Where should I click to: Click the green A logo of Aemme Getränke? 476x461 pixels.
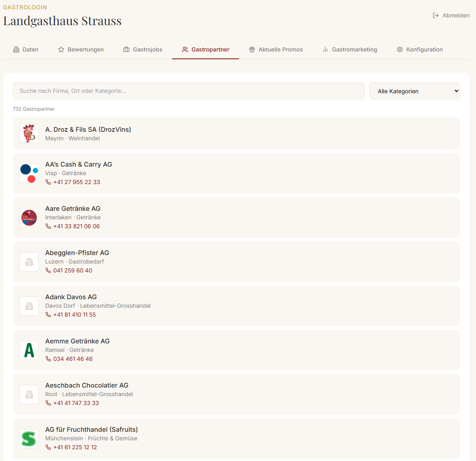(29, 350)
